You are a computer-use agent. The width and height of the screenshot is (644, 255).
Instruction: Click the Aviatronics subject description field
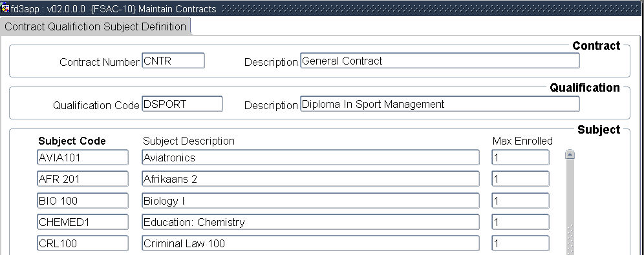(x=310, y=158)
